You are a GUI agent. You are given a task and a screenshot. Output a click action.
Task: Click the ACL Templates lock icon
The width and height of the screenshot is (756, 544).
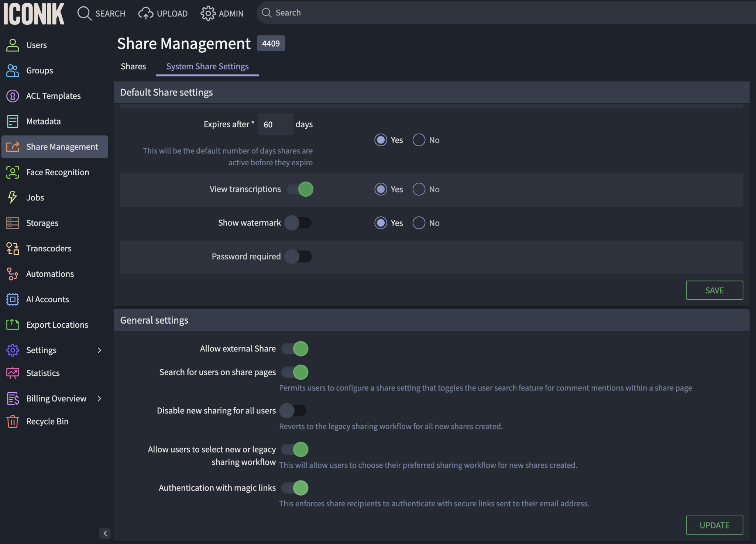pos(13,96)
